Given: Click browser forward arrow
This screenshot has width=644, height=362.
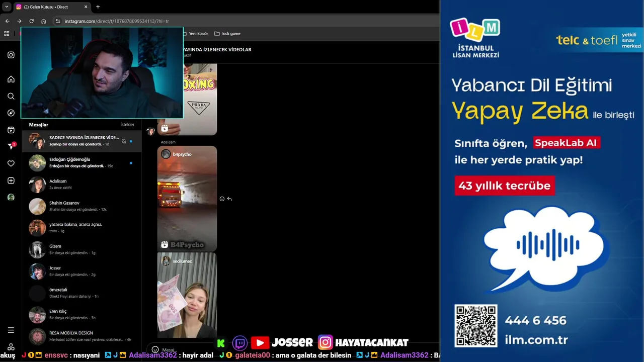Looking at the screenshot, I should pos(19,21).
